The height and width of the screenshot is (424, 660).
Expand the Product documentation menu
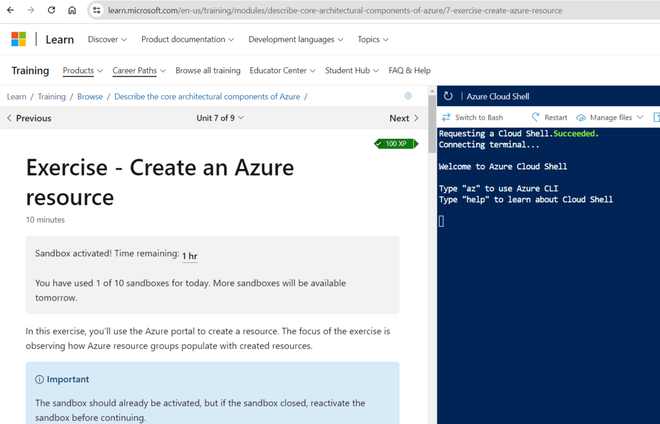click(187, 40)
